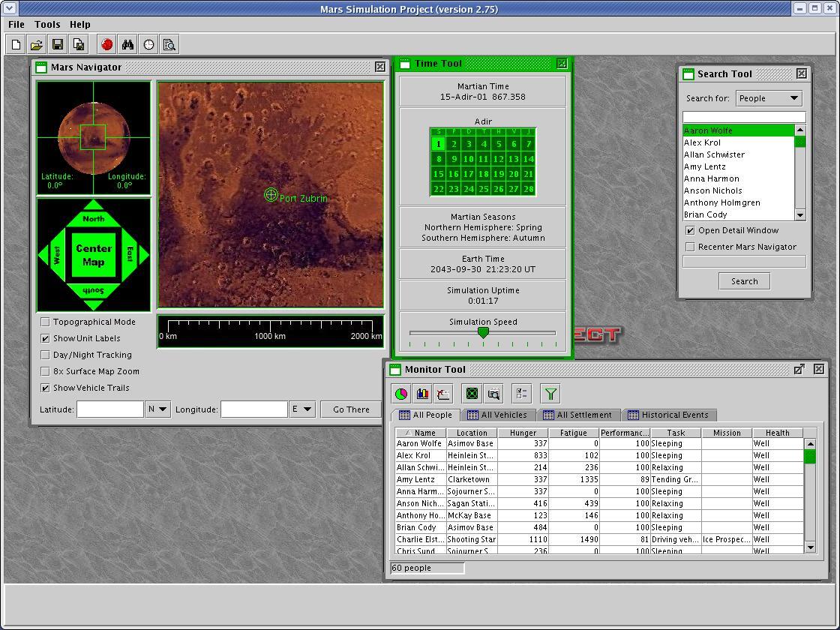Click the Simulation Speed slider handle

click(x=484, y=332)
